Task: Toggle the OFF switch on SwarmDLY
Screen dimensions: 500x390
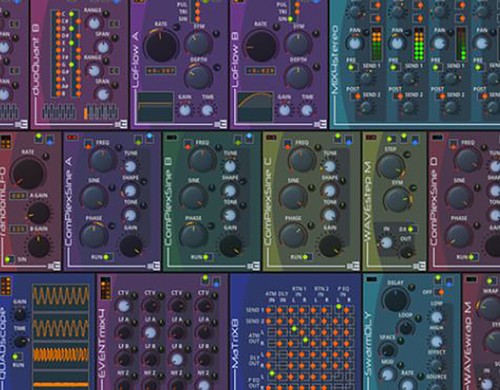Action: pos(439,292)
